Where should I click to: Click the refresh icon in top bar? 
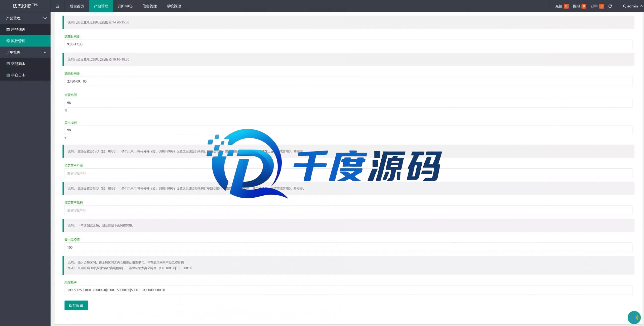click(x=610, y=6)
